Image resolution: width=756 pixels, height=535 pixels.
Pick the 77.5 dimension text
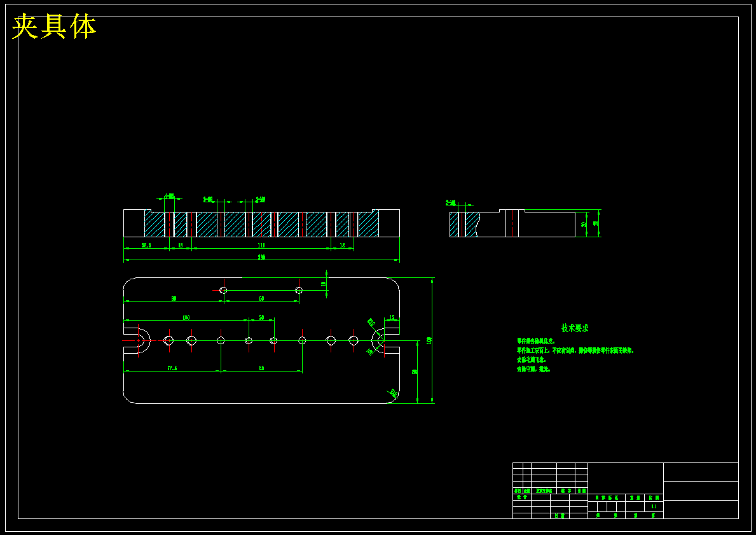tap(172, 368)
